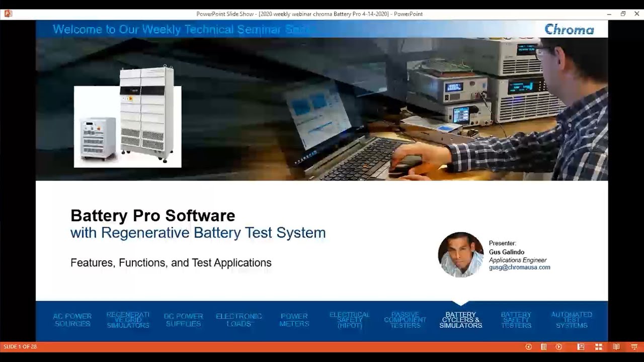Viewport: 644px width, 362px height.
Task: Select the Electronic Loads tab
Action: tap(239, 320)
